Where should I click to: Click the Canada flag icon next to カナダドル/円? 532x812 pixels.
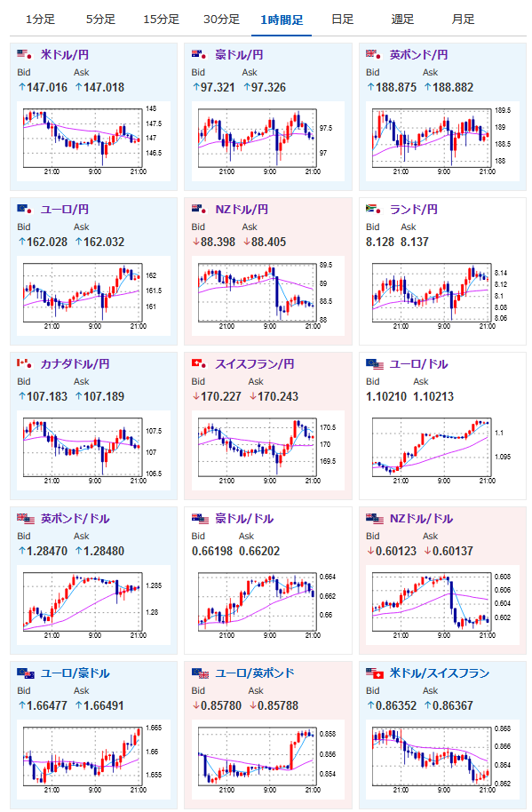[x=24, y=363]
